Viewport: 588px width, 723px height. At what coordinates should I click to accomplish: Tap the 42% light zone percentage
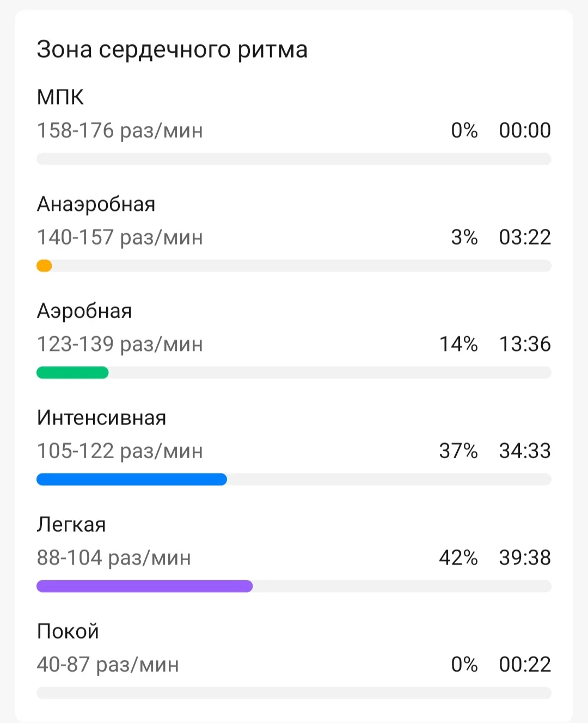[458, 558]
